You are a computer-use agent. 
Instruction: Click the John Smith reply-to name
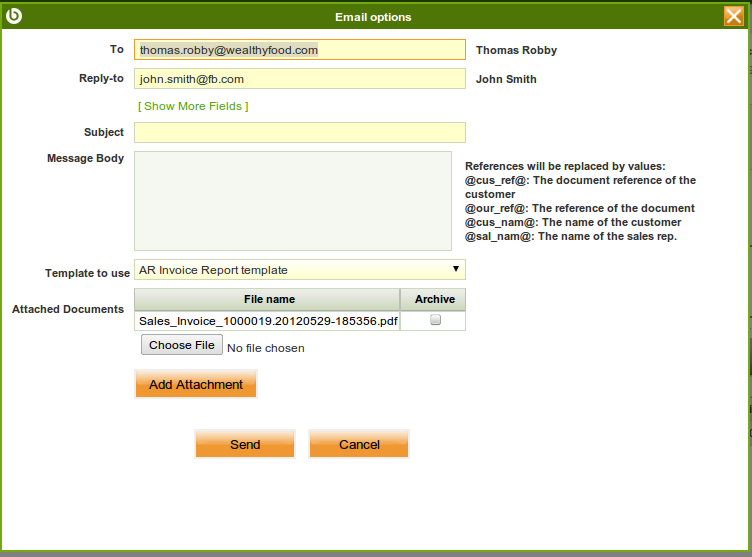pyautogui.click(x=506, y=79)
